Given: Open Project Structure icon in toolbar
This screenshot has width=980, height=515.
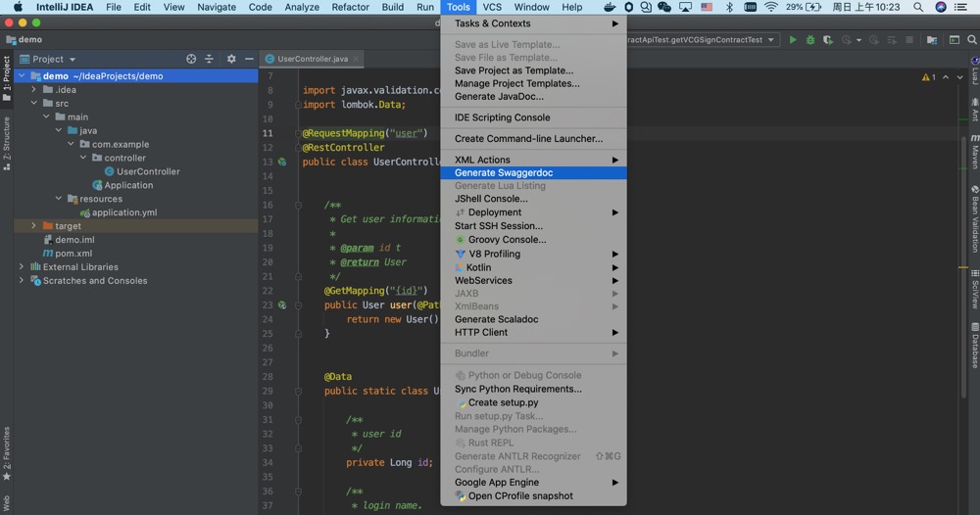Looking at the screenshot, I should click(932, 40).
